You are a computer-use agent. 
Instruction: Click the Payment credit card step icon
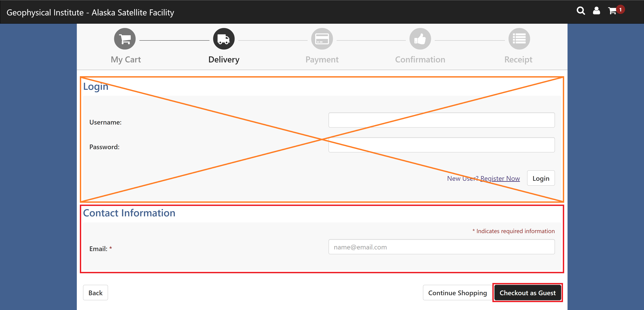pyautogui.click(x=322, y=39)
